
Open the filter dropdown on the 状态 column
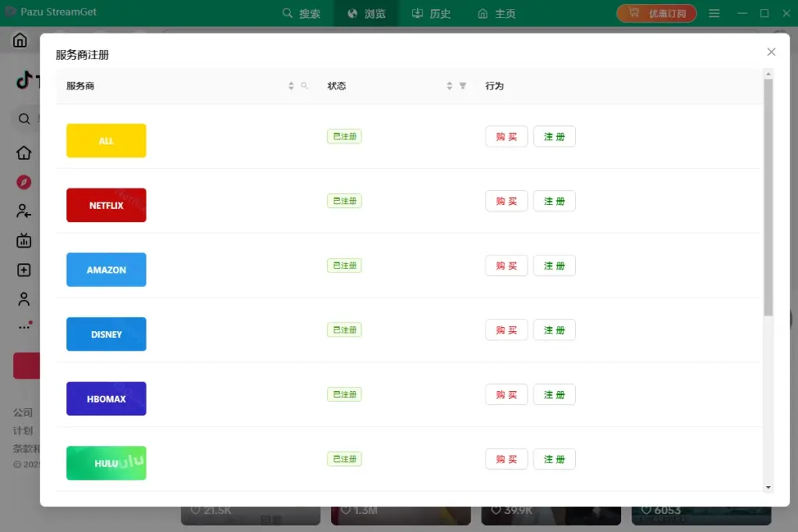point(461,86)
